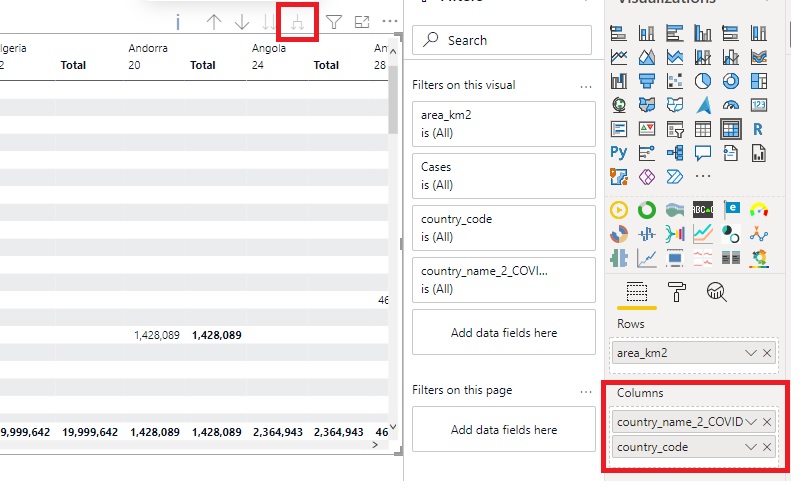Select the funnel chart visual

point(647,81)
